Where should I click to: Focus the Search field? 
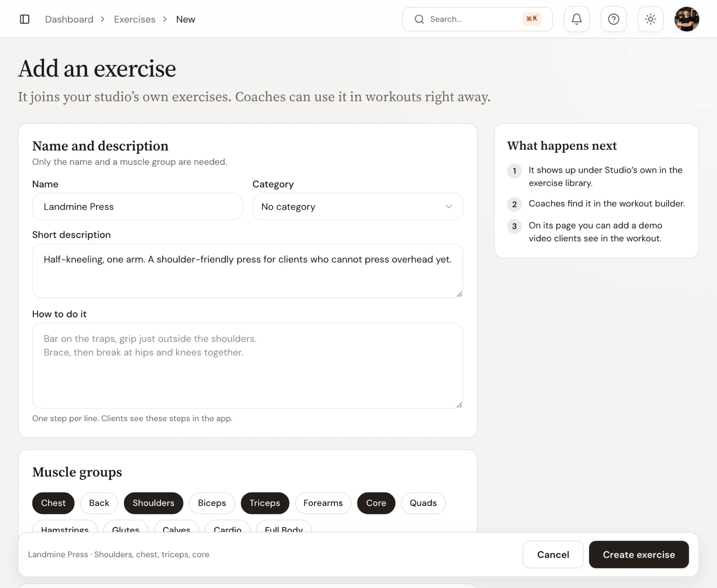coord(477,19)
